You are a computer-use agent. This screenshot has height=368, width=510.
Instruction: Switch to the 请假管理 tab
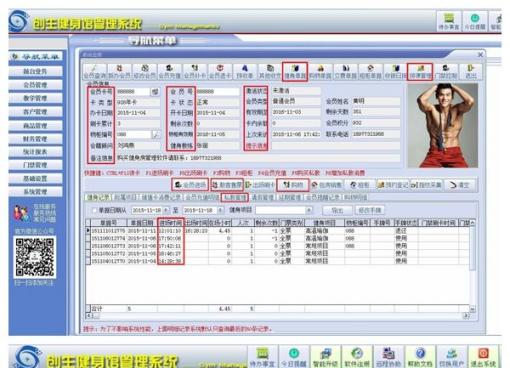pos(263,197)
